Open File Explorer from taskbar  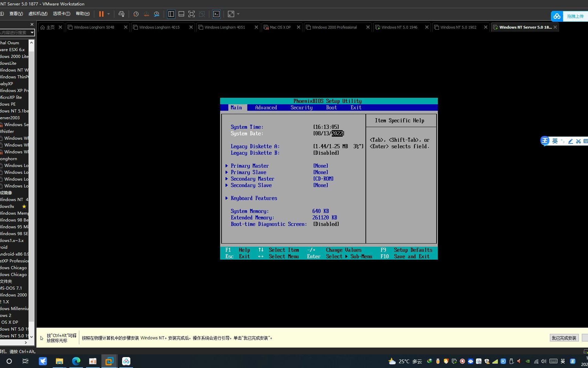(x=59, y=361)
